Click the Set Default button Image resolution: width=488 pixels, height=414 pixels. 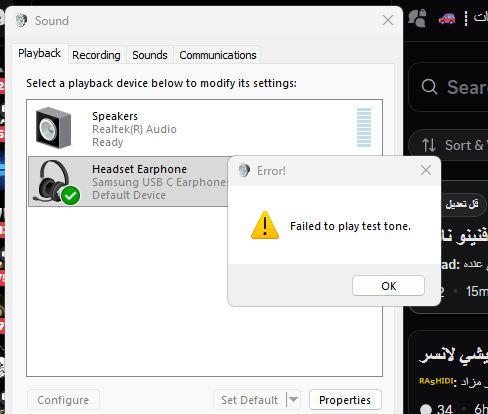(249, 400)
